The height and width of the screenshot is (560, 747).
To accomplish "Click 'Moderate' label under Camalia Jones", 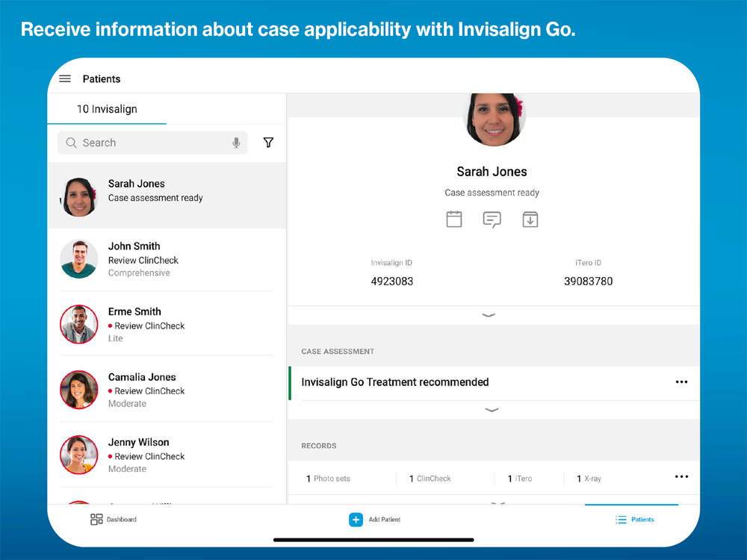I will pyautogui.click(x=127, y=403).
